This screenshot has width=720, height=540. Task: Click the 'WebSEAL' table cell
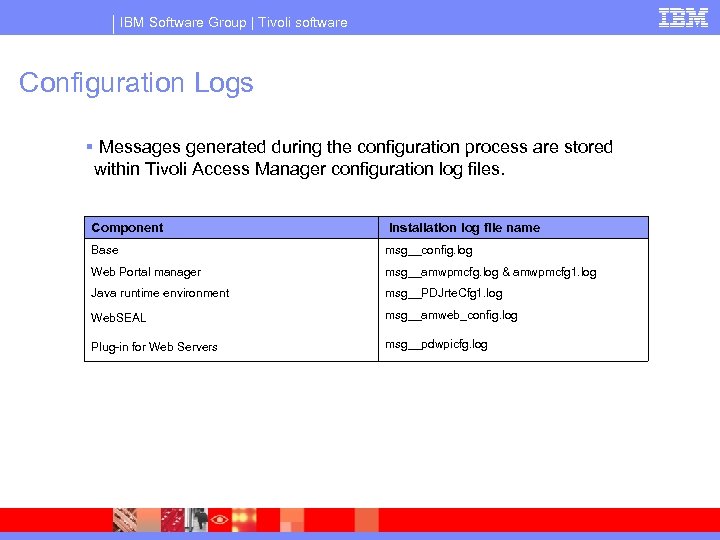coord(118,318)
